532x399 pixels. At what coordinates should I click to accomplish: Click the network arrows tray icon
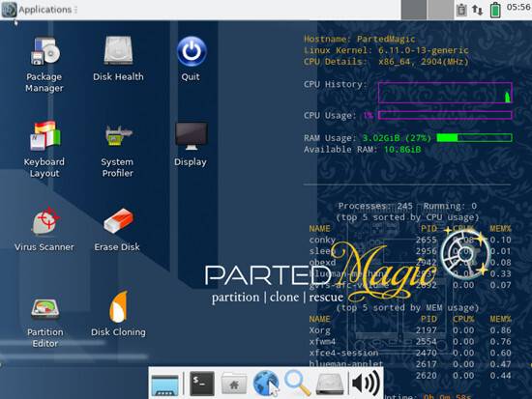click(478, 10)
